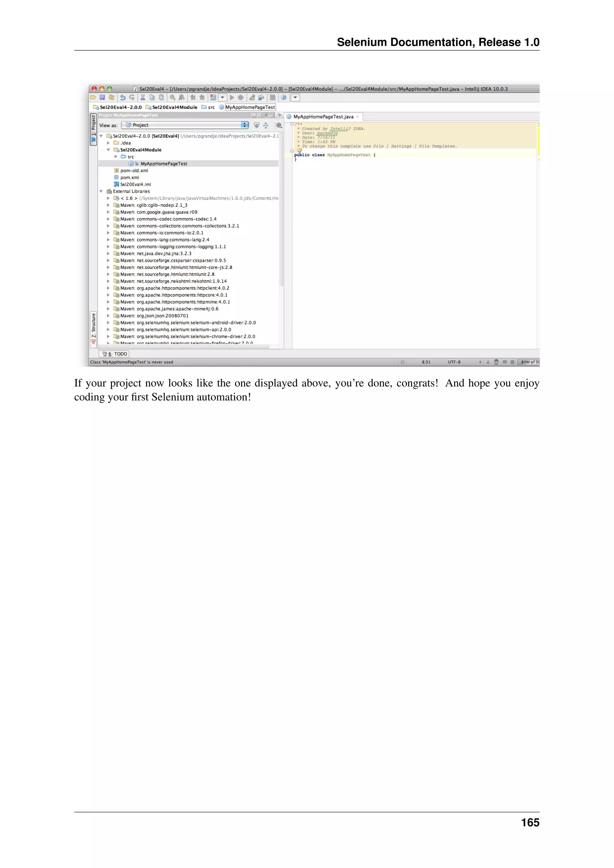614x868 pixels.
Task: Click the Run play icon
Action: click(x=232, y=97)
